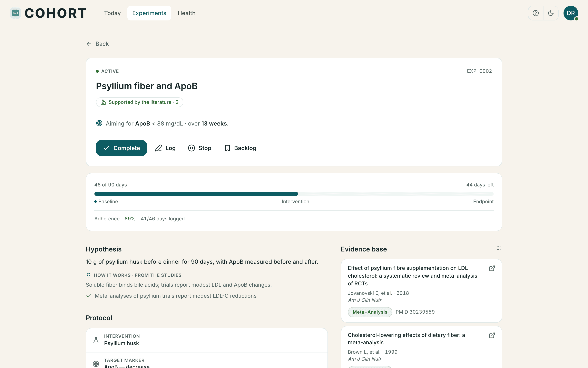Open the help question-mark icon
This screenshot has height=368, width=588.
tap(536, 13)
